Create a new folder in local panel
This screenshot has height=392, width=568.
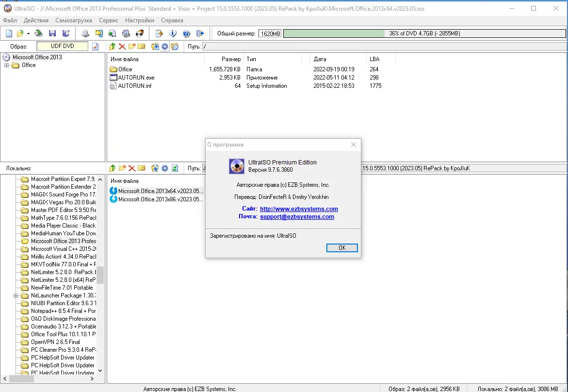point(122,168)
